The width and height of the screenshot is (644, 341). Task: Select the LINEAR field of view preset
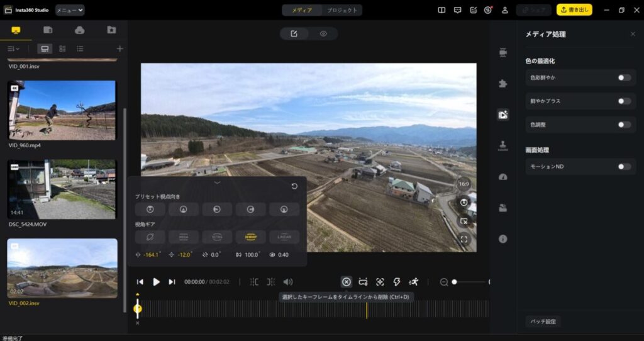[x=284, y=237]
